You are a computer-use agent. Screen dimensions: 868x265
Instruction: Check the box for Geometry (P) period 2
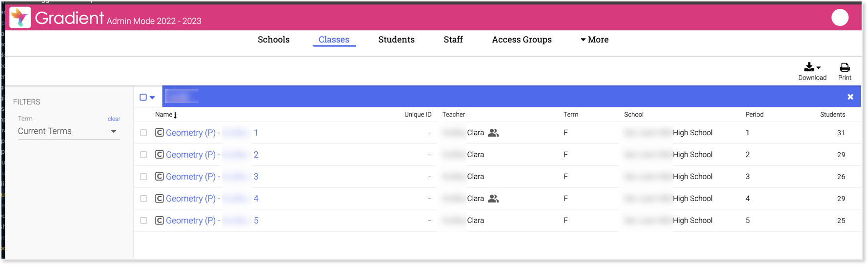(143, 155)
